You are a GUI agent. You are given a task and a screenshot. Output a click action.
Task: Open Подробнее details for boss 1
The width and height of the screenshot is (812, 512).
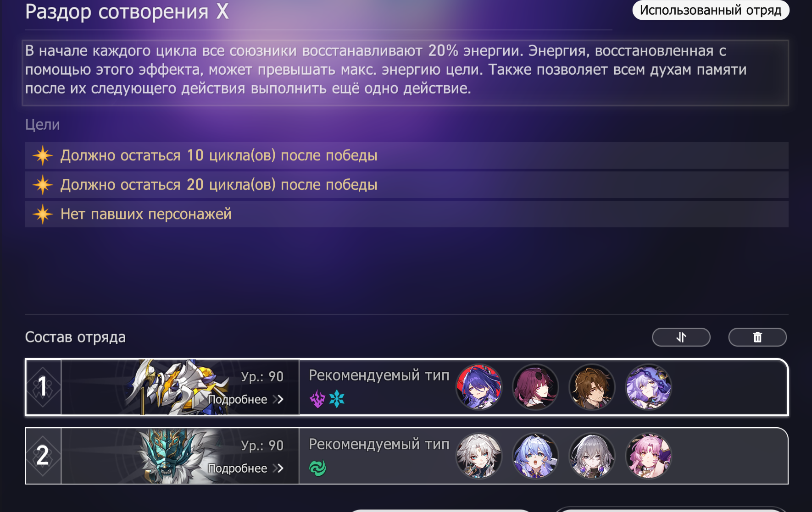coord(246,399)
